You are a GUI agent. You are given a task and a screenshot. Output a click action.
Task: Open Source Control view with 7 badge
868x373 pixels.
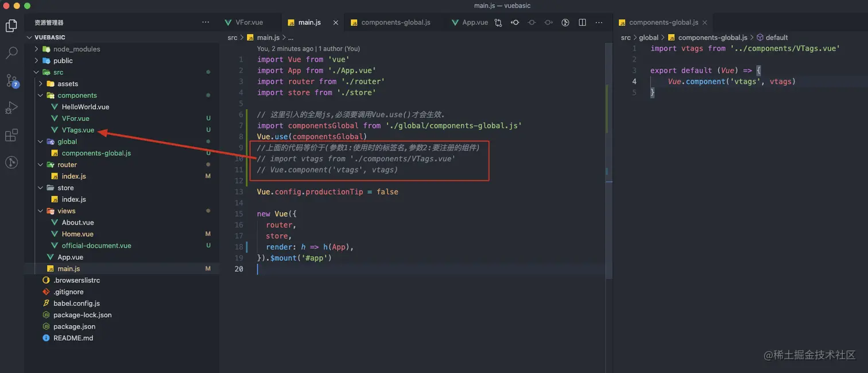tap(12, 80)
